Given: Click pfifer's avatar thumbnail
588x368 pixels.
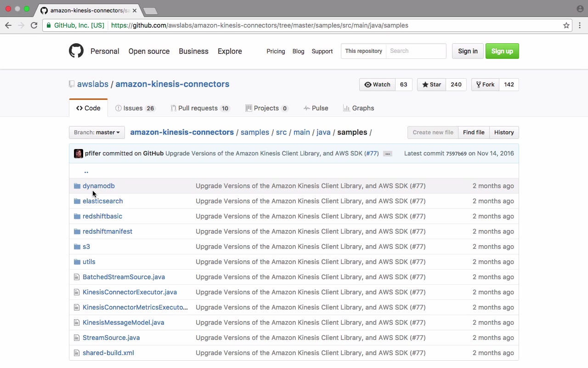Looking at the screenshot, I should [x=79, y=153].
